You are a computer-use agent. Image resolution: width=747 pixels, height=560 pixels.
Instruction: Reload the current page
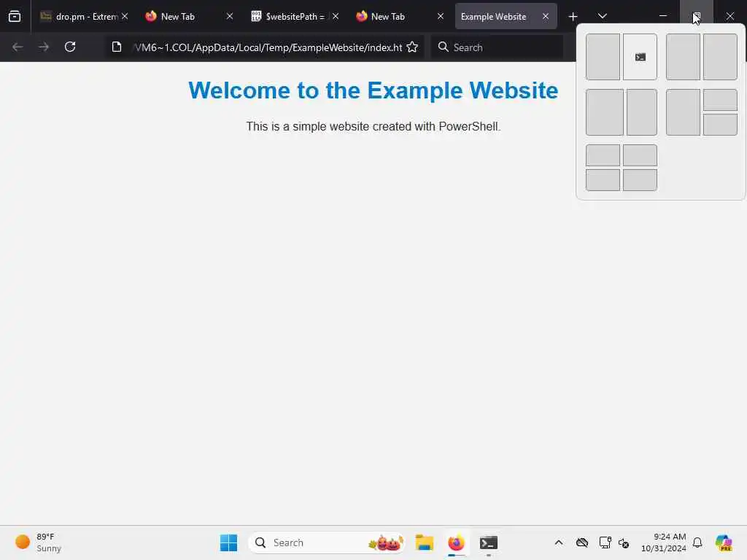coord(70,47)
